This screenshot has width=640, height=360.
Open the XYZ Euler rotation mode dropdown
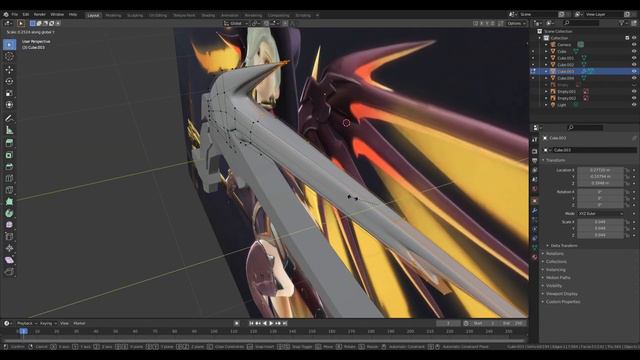point(600,213)
